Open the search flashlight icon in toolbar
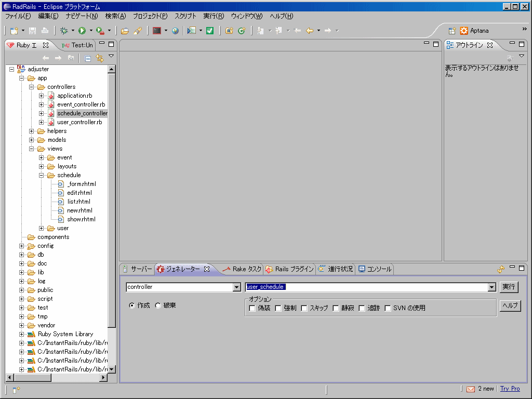Viewport: 532px width, 399px height. 137,31
